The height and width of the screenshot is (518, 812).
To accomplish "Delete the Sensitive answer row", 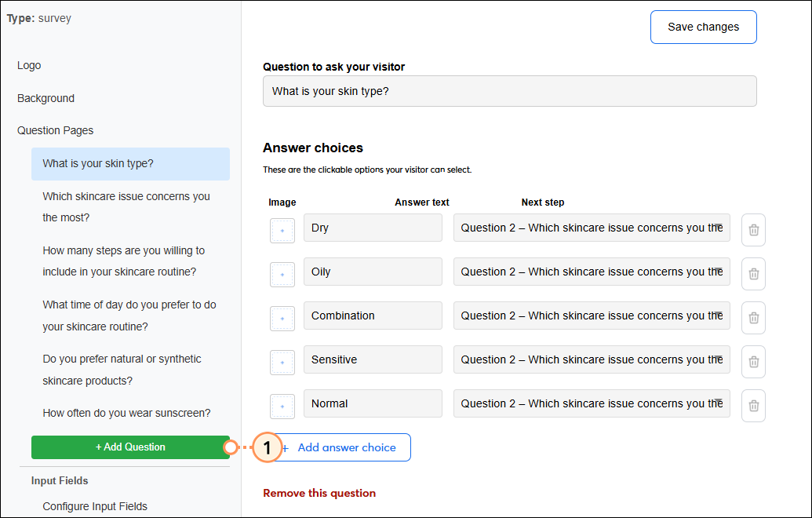I will [x=753, y=362].
